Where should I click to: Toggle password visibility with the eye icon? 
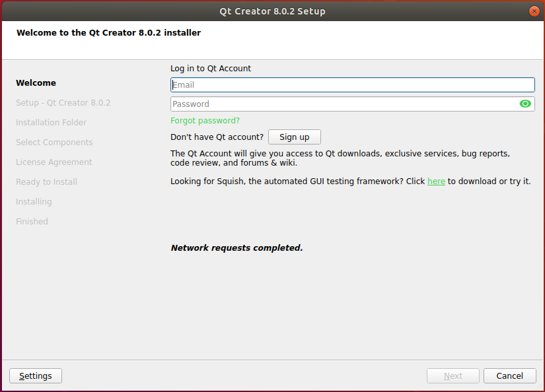[525, 104]
